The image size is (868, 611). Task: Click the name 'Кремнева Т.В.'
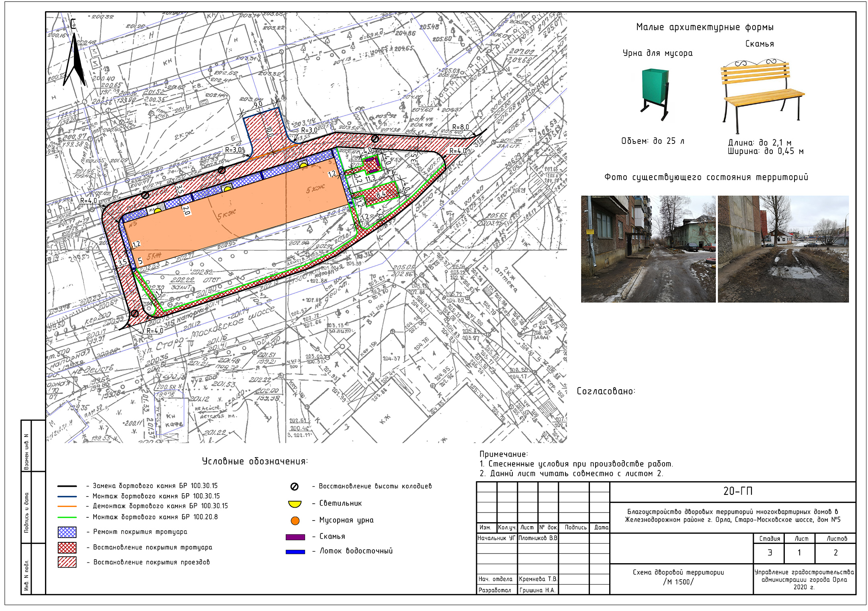click(x=538, y=579)
